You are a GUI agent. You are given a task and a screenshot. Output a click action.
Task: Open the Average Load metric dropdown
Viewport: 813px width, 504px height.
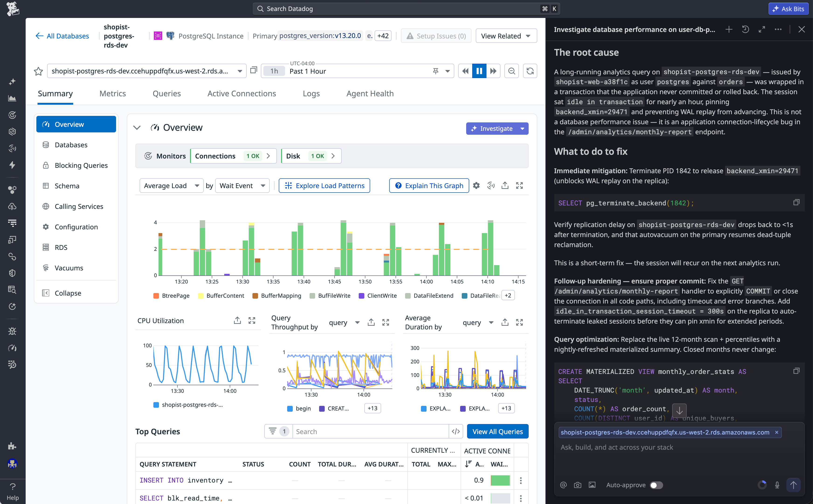tap(171, 186)
